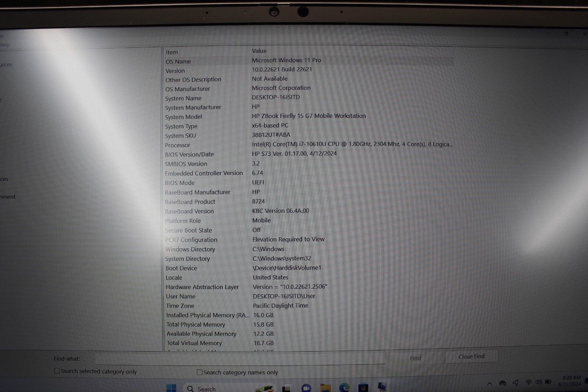
Task: Open Microsoft Store from the taskbar
Action: tap(363, 388)
